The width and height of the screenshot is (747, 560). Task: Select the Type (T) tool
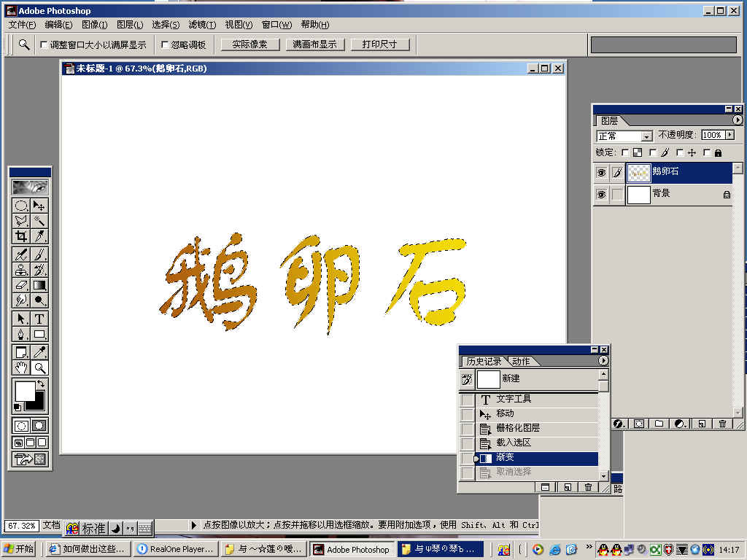click(x=39, y=319)
